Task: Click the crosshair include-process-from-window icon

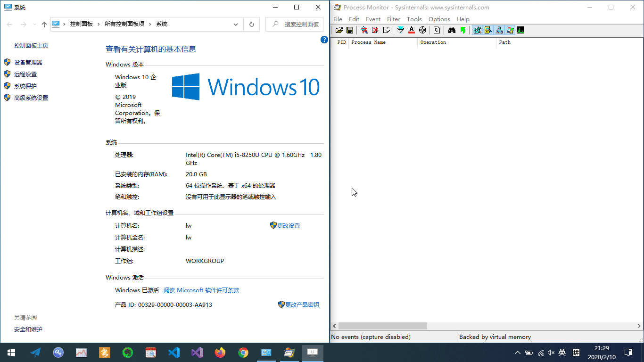Action: tap(422, 30)
